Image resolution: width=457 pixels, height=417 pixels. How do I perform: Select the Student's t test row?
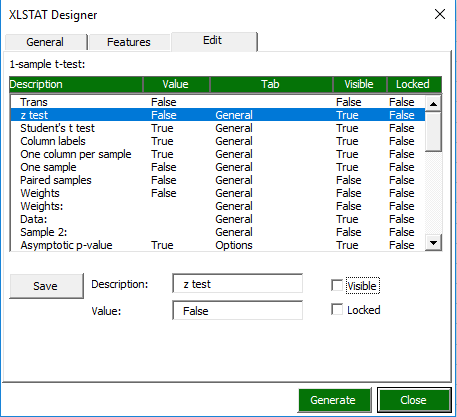point(218,128)
